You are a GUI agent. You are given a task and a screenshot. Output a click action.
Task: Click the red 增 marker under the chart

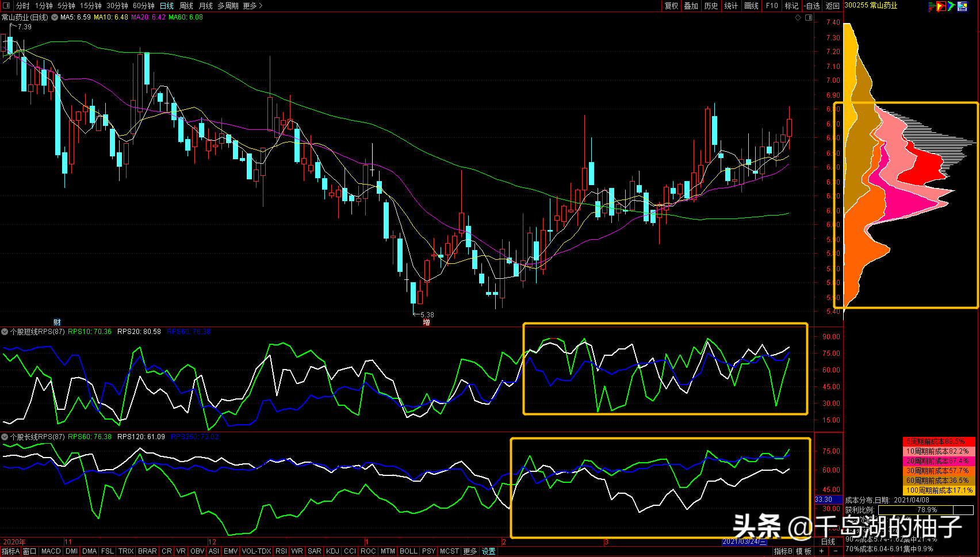[426, 322]
